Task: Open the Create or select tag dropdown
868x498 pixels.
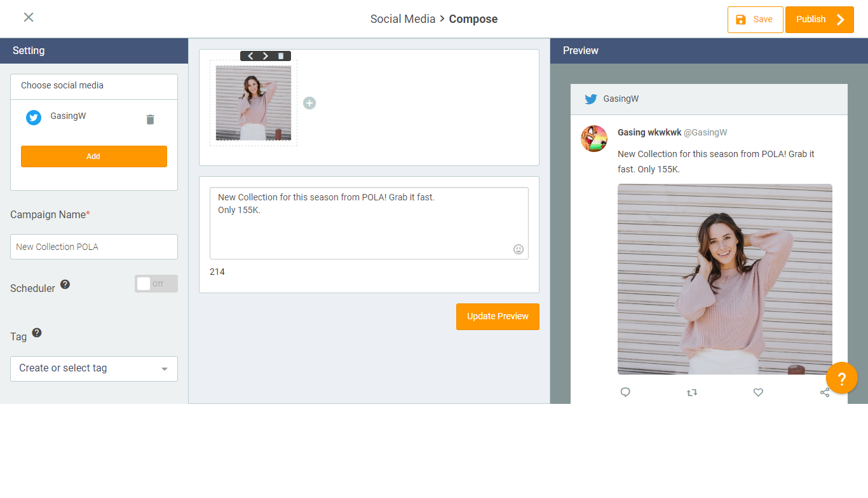Action: (x=93, y=369)
